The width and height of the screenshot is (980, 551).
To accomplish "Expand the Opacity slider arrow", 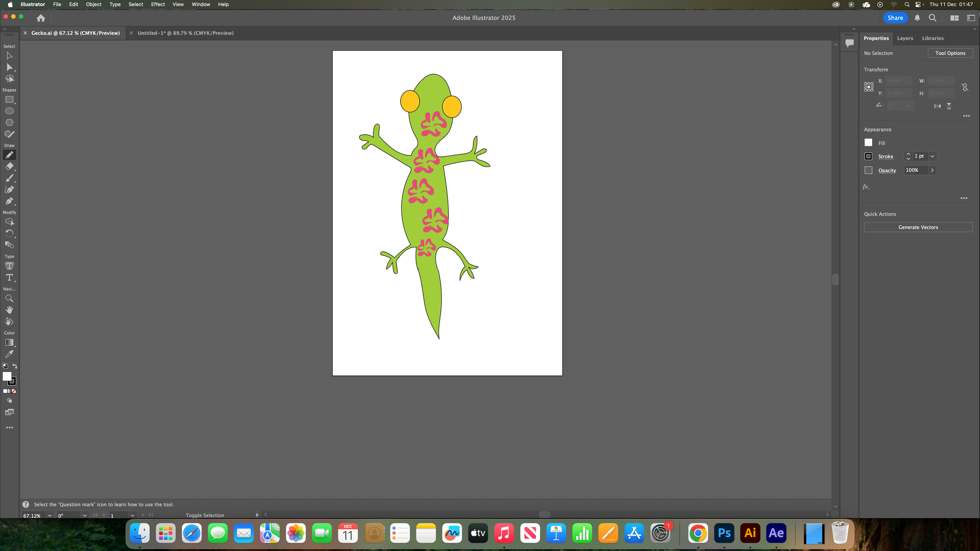I will (x=932, y=170).
